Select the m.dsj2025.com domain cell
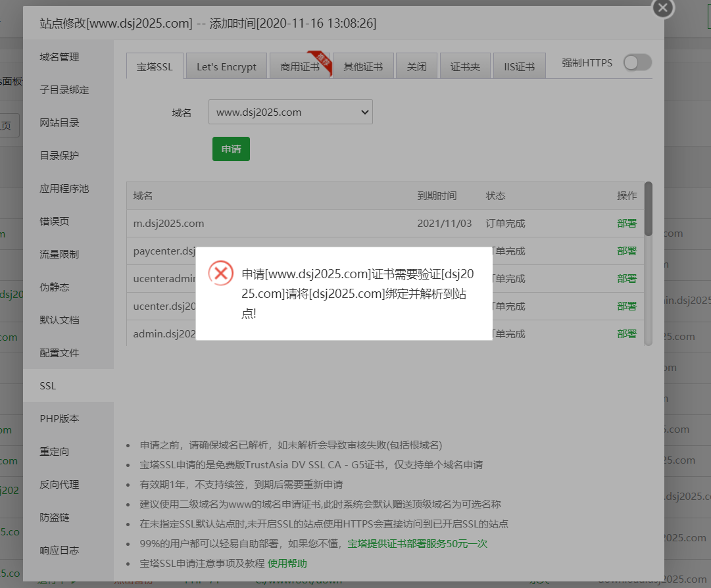The image size is (711, 588). (168, 223)
